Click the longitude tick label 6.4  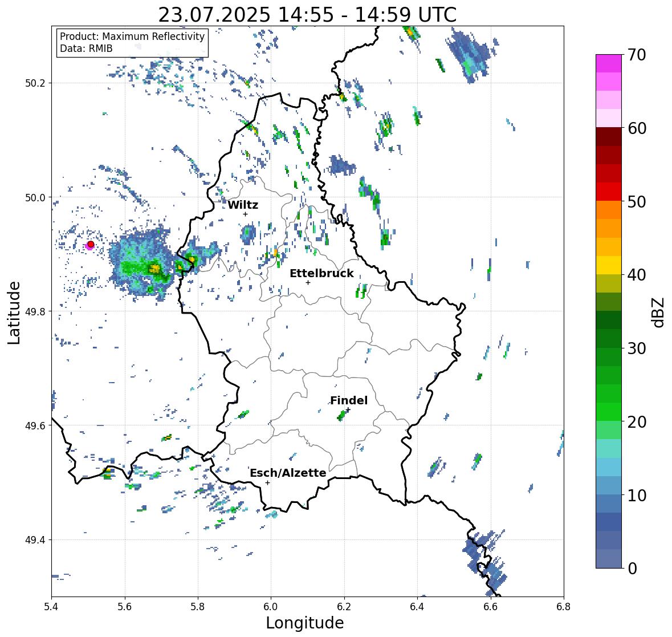[x=417, y=607]
